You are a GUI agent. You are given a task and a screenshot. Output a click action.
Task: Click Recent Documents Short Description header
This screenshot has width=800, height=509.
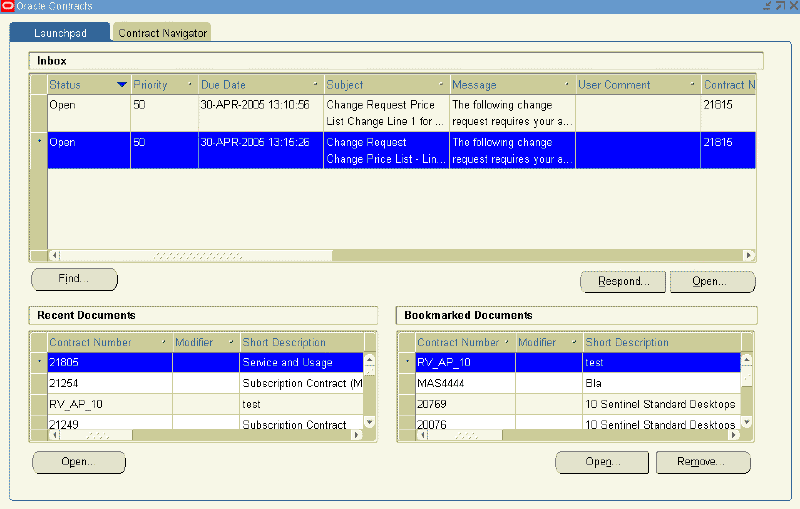click(302, 342)
